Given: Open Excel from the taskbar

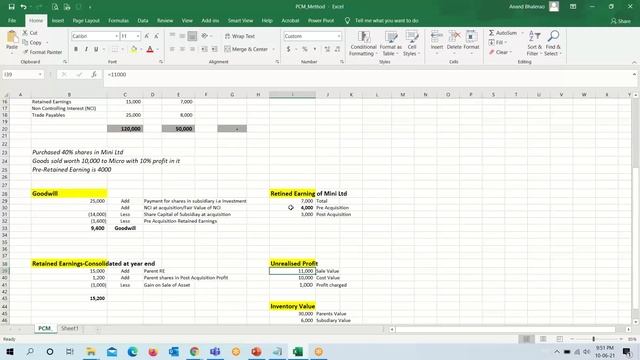Looking at the screenshot, I should [x=298, y=351].
